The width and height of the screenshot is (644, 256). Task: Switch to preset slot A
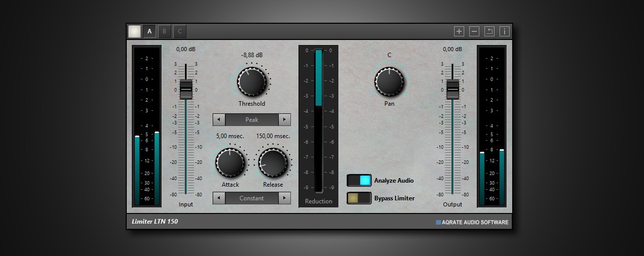149,31
